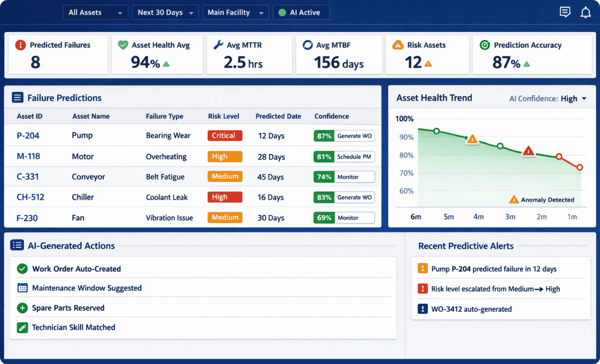
Task: Open the messages icon in the top bar
Action: [x=565, y=12]
